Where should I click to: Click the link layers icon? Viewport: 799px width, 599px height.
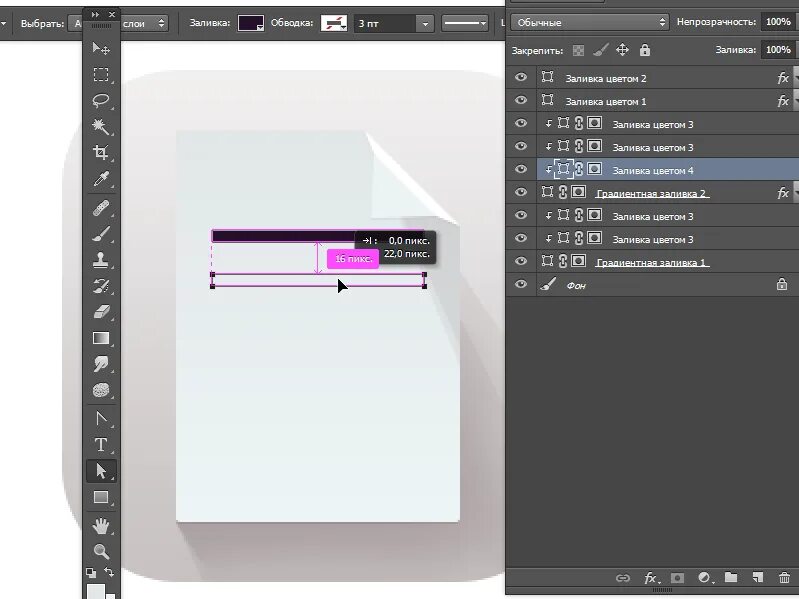point(623,578)
